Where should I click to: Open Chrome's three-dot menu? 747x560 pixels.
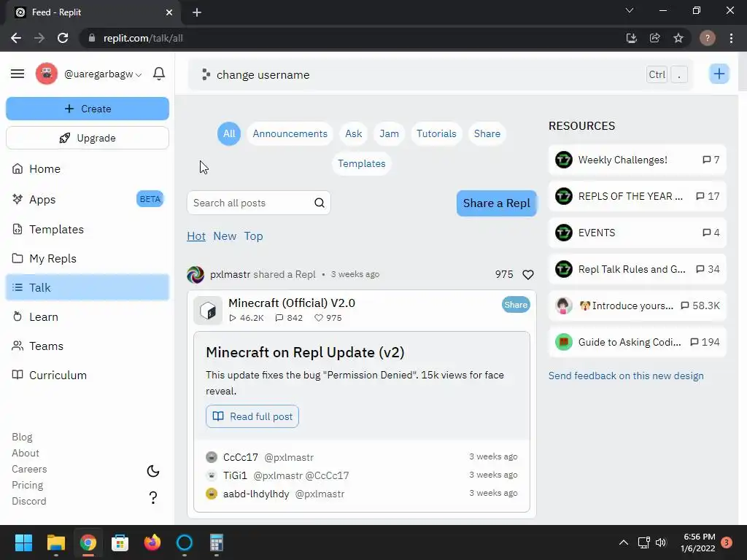pyautogui.click(x=731, y=38)
